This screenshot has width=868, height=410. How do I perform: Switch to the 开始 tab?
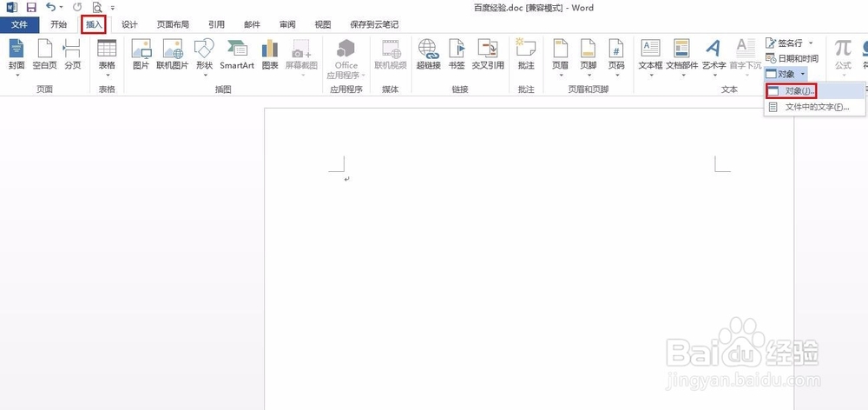click(58, 24)
